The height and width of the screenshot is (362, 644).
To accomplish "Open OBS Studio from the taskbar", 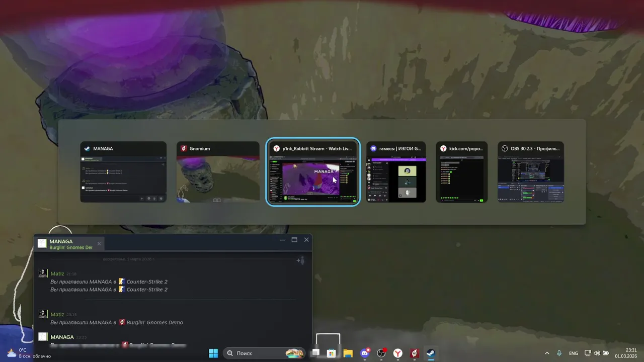I will (x=381, y=353).
